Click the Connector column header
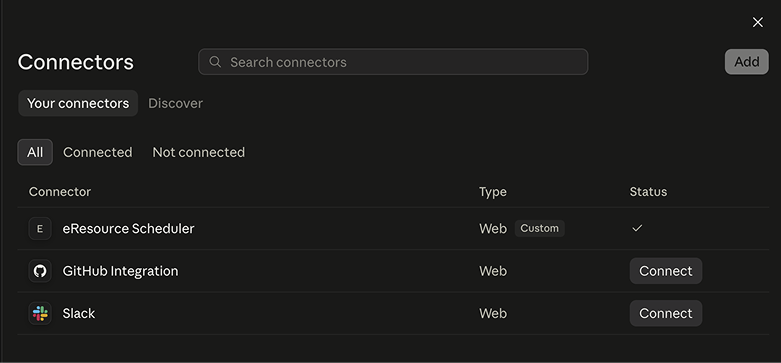Screen dimensions: 781x363 tap(60, 192)
